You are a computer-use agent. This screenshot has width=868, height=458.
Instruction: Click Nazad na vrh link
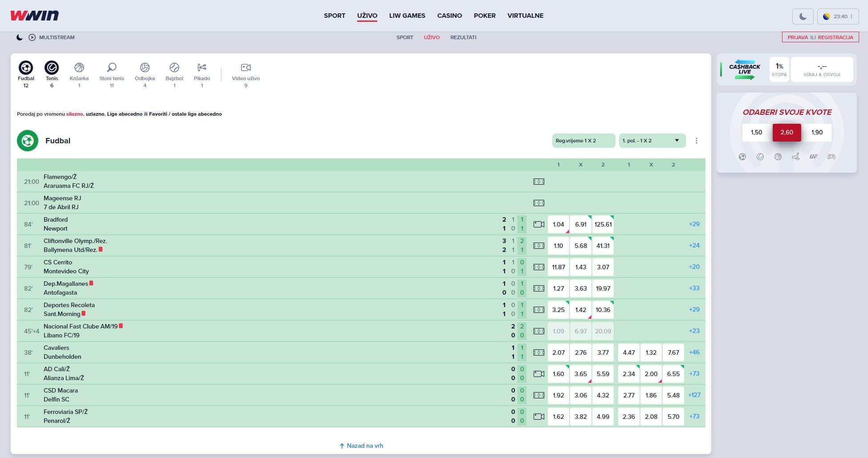(x=361, y=446)
